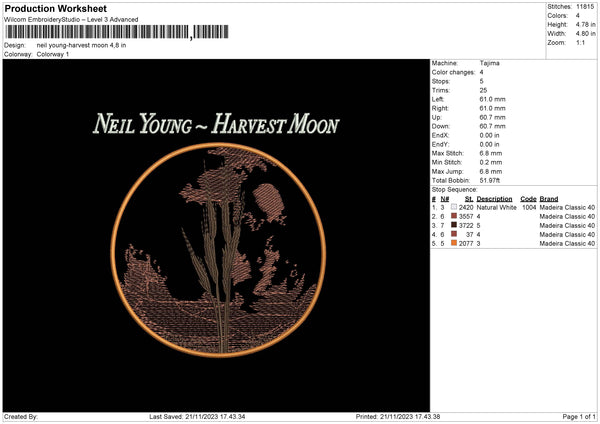Click the Down value 60.7 mm
This screenshot has width=600, height=424.
pos(492,126)
